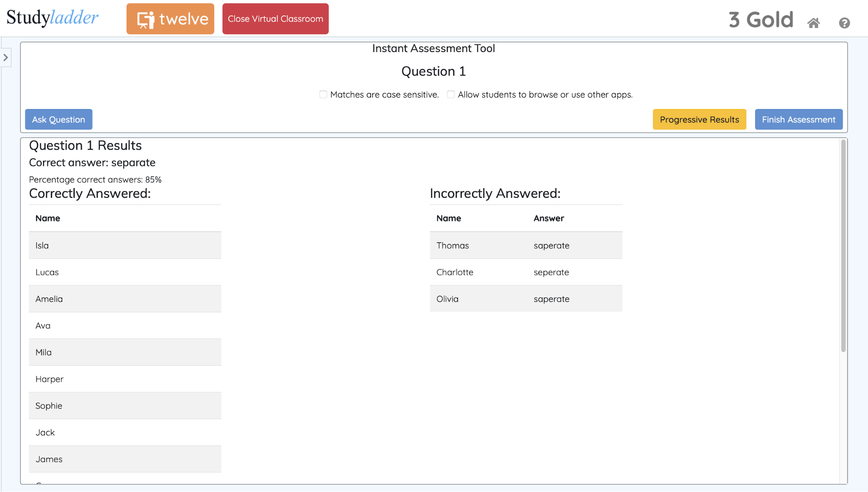Click Sophie in the correct list
This screenshot has width=868, height=492.
pos(49,406)
